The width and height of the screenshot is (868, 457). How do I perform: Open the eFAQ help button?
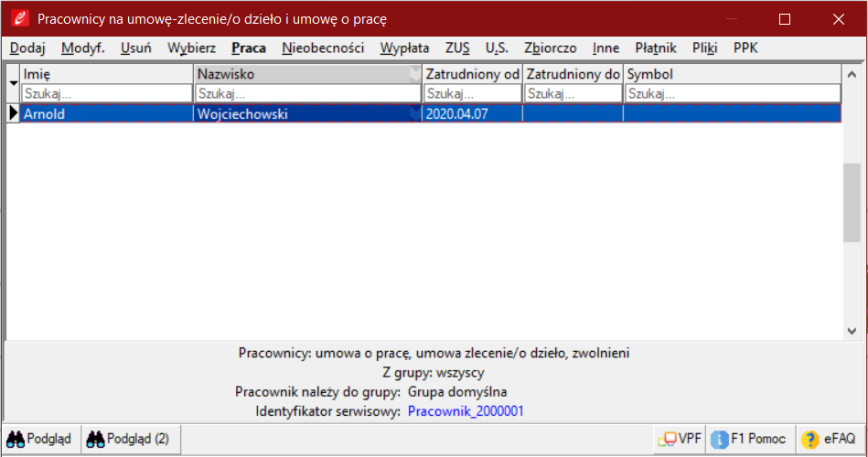pos(830,439)
